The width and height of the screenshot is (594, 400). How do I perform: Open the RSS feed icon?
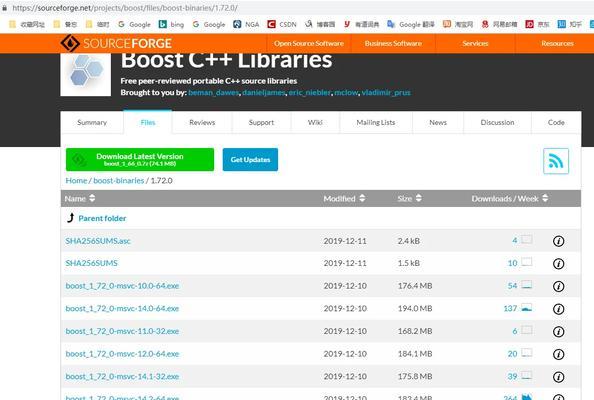pos(556,161)
